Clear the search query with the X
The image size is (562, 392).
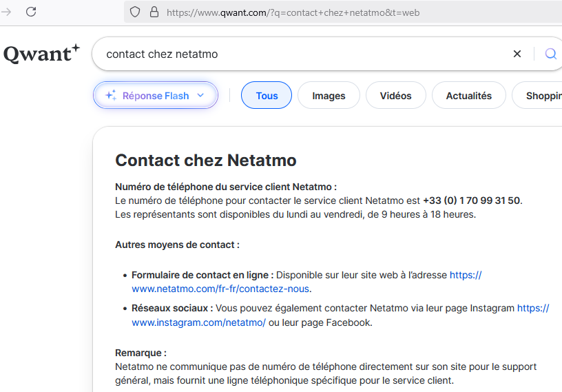tap(517, 54)
